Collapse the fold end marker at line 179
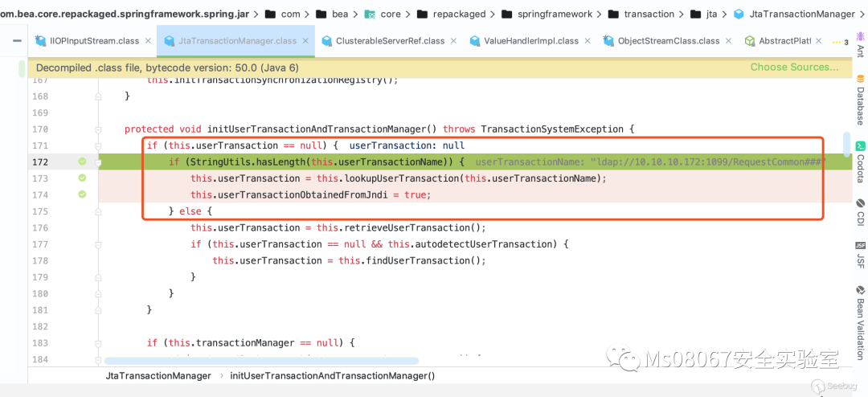 point(98,276)
